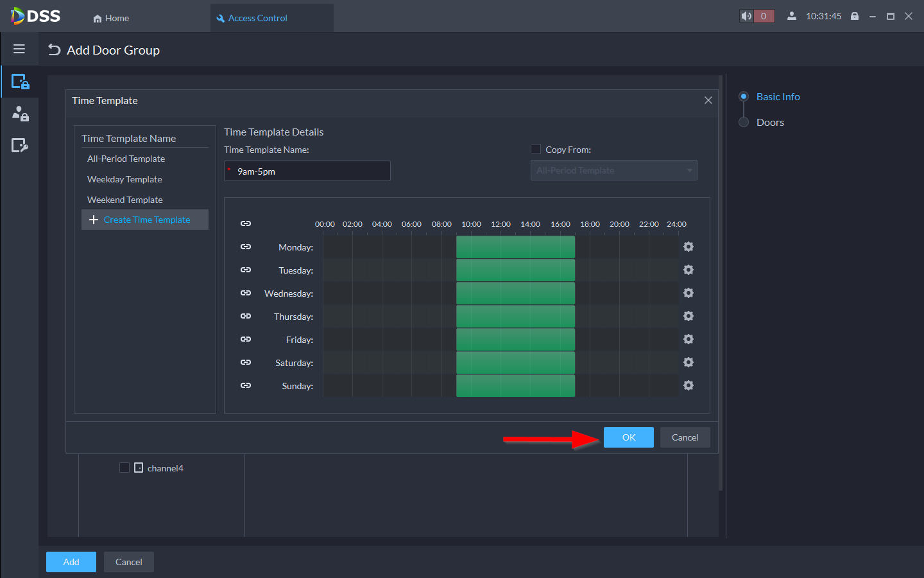Image resolution: width=924 pixels, height=578 pixels.
Task: Switch to the Access Control tab
Action: [x=257, y=18]
